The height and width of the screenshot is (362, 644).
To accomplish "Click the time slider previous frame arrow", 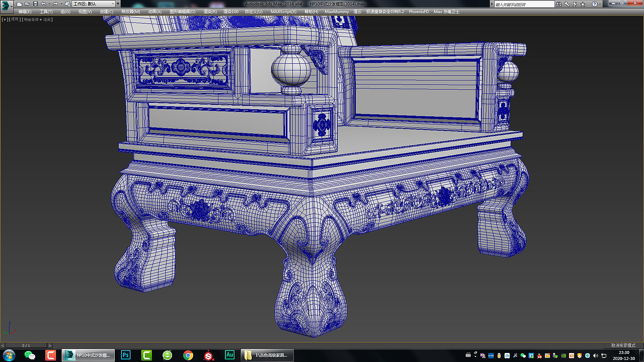I will coord(3,345).
